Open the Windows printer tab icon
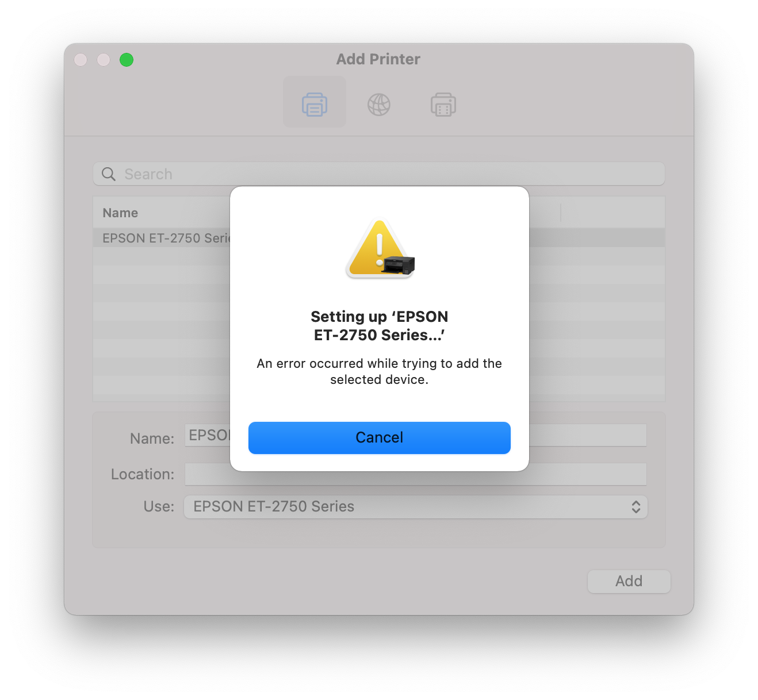Viewport: 758px width, 700px height. (443, 105)
